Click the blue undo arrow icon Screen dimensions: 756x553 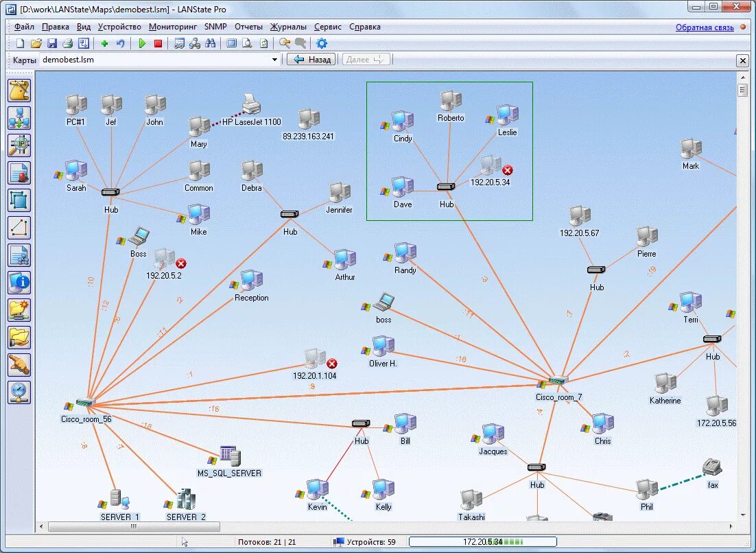point(120,43)
